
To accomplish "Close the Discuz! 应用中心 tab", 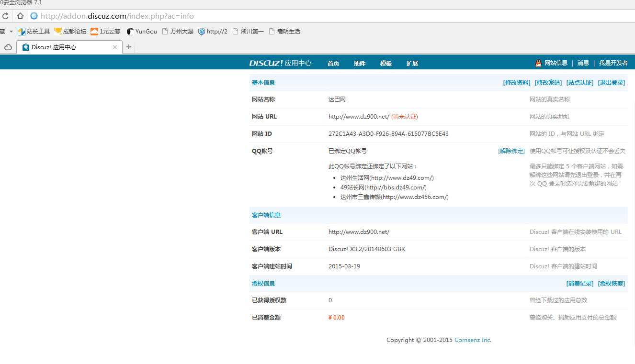I will tap(115, 47).
